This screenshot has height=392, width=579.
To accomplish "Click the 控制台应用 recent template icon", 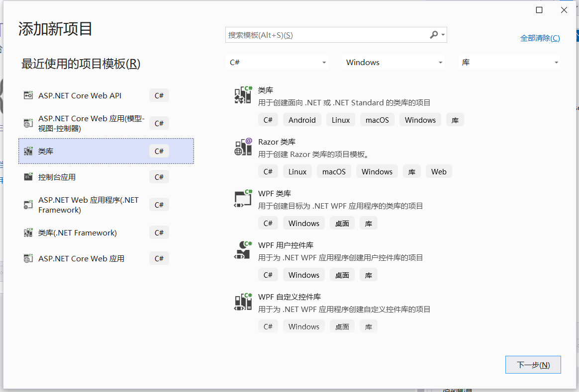I will coord(28,177).
